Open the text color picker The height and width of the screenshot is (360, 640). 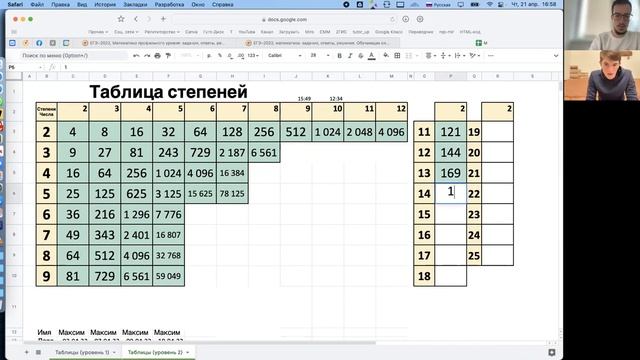click(x=371, y=56)
